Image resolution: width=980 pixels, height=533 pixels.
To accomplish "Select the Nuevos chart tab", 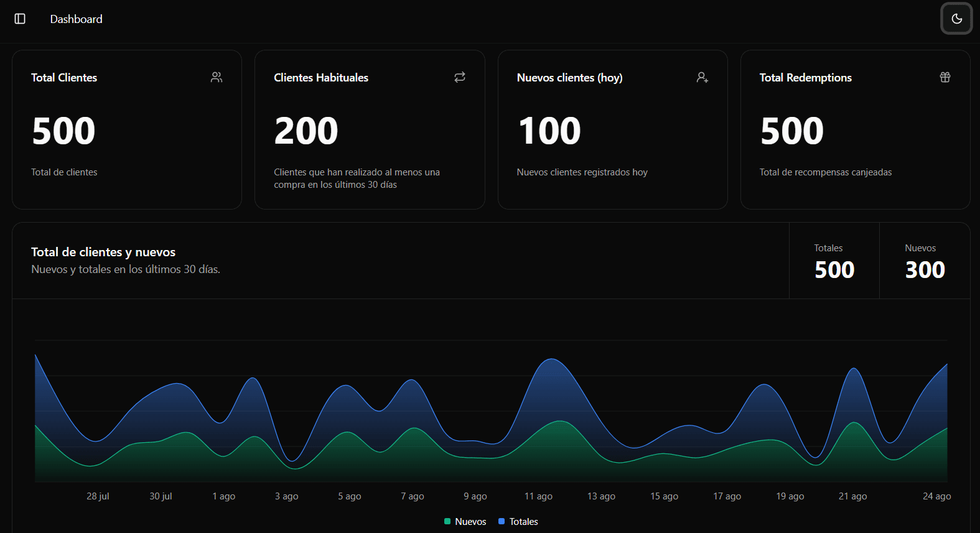I will coord(925,261).
